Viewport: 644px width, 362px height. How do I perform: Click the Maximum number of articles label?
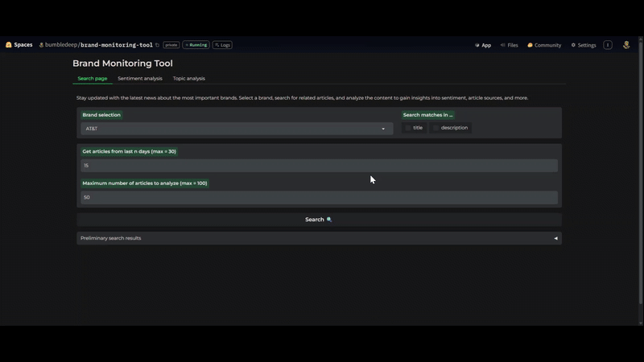(x=145, y=183)
